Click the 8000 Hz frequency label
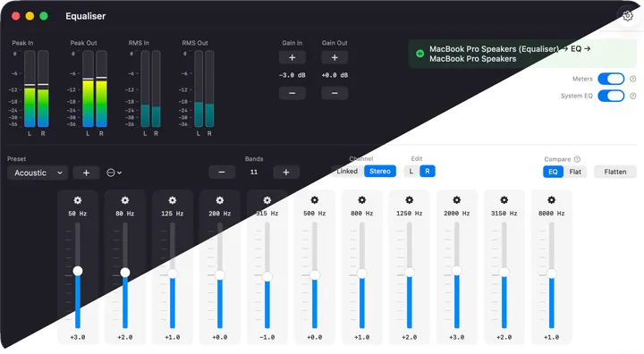 click(x=552, y=214)
